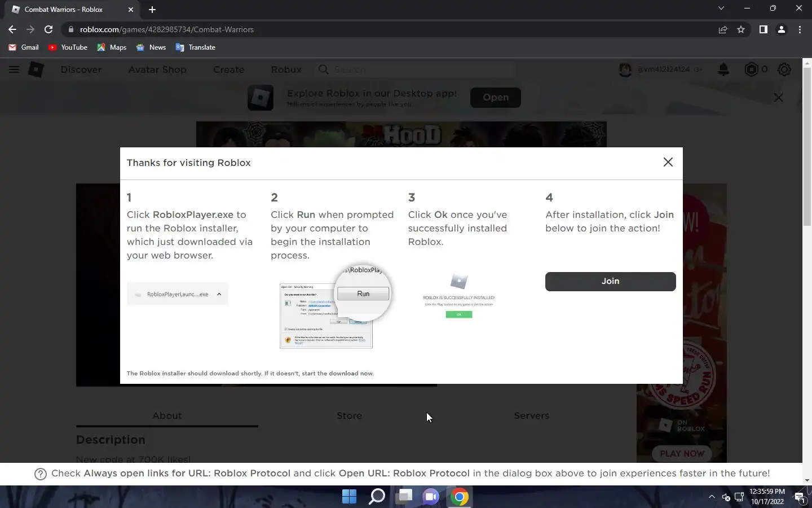This screenshot has height=508, width=812.
Task: Click the help question mark icon
Action: (41, 474)
